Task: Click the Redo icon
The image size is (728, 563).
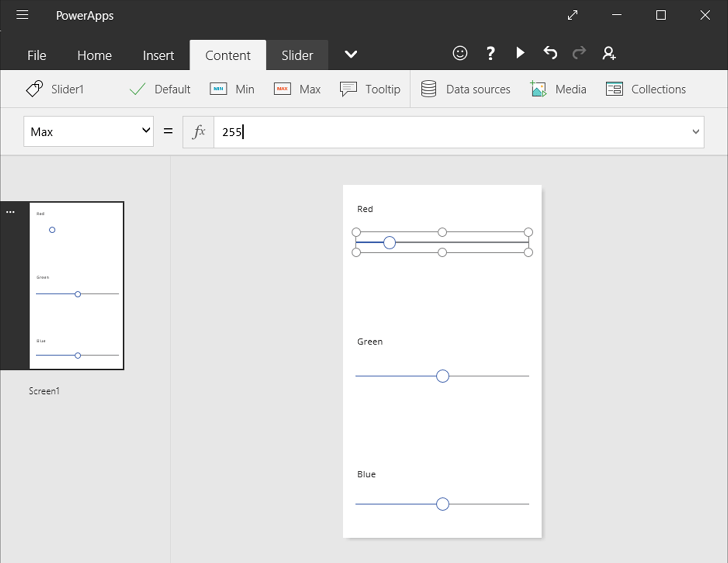Action: [x=579, y=53]
